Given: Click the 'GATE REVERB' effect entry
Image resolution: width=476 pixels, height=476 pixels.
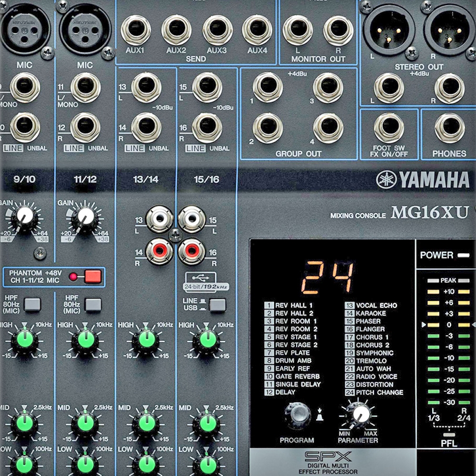Looking at the screenshot, I should (292, 377).
